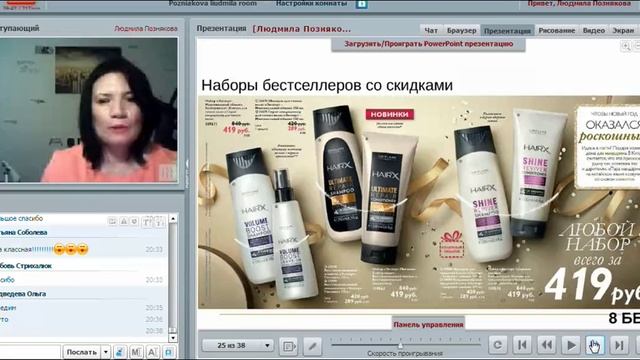Click the presenter webcam video
The image size is (640, 360).
pyautogui.click(x=89, y=110)
